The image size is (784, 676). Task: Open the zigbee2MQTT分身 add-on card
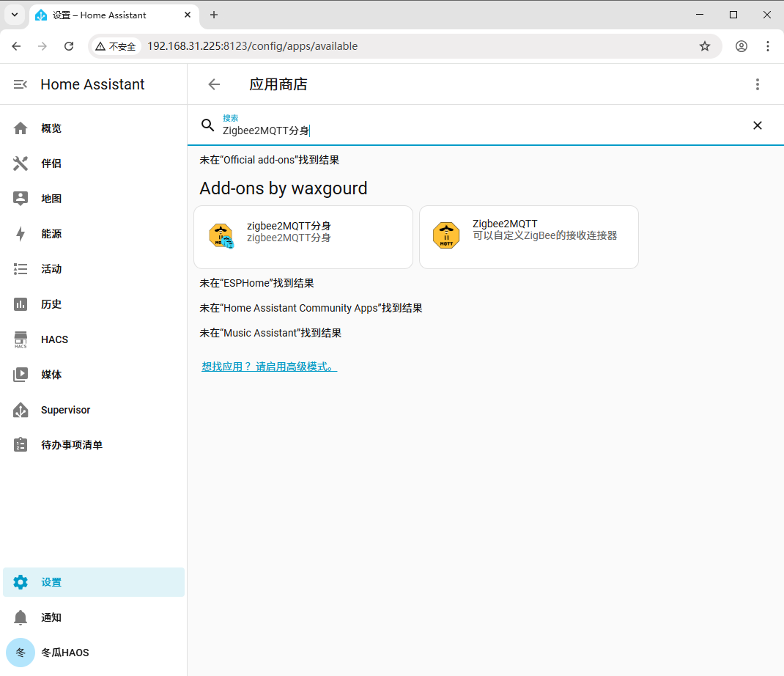303,237
